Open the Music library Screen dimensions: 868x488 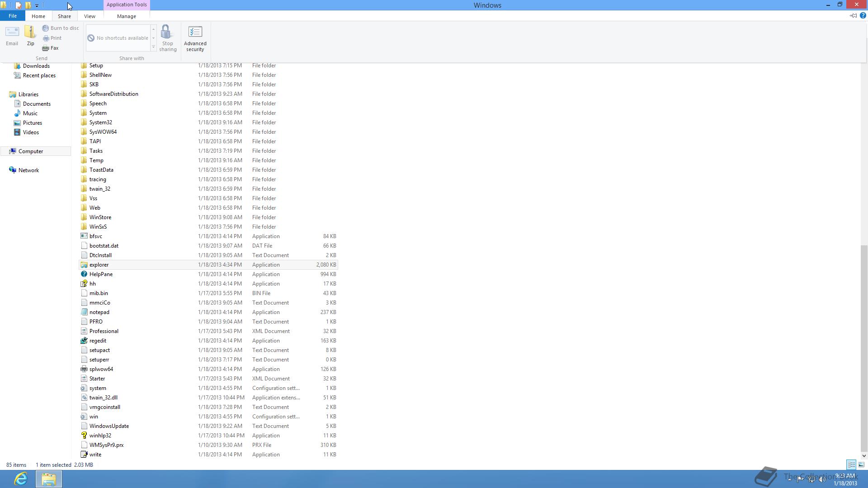coord(30,113)
